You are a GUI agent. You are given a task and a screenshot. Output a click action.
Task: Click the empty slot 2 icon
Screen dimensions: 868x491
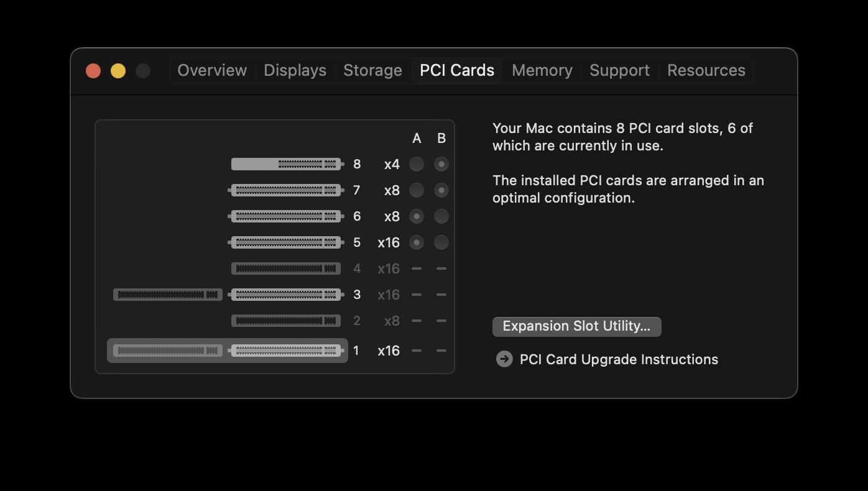click(286, 321)
